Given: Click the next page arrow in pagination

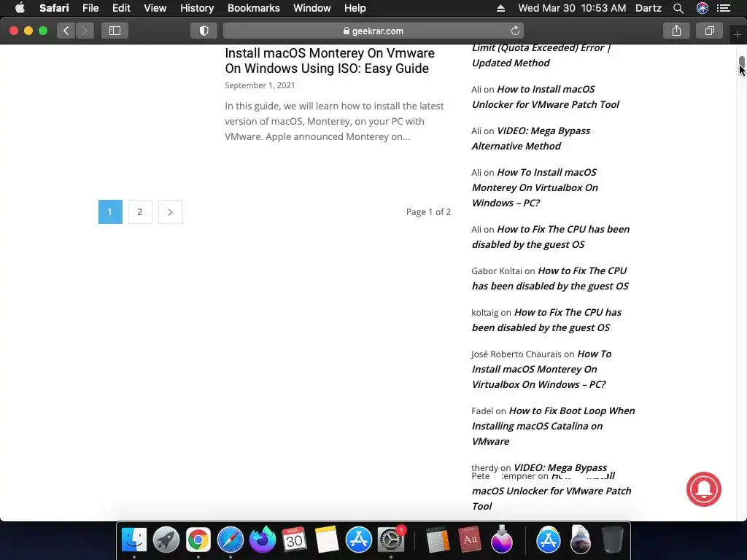Looking at the screenshot, I should [170, 212].
